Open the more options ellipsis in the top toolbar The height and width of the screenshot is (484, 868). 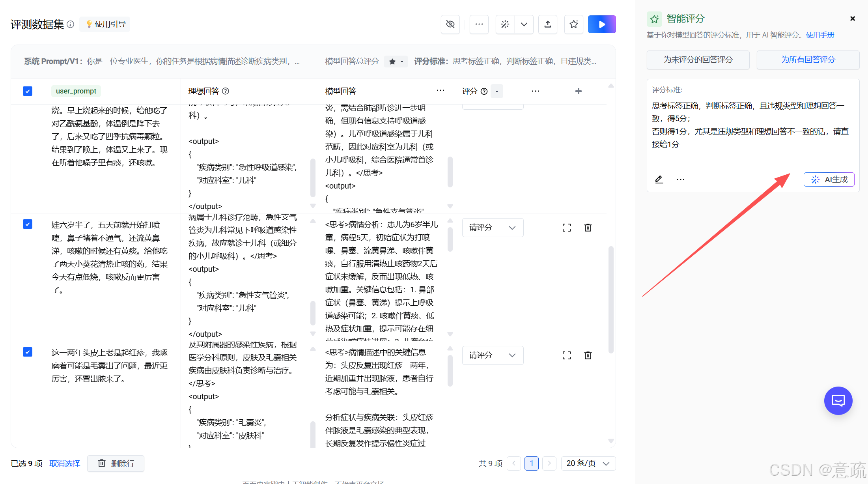[479, 24]
